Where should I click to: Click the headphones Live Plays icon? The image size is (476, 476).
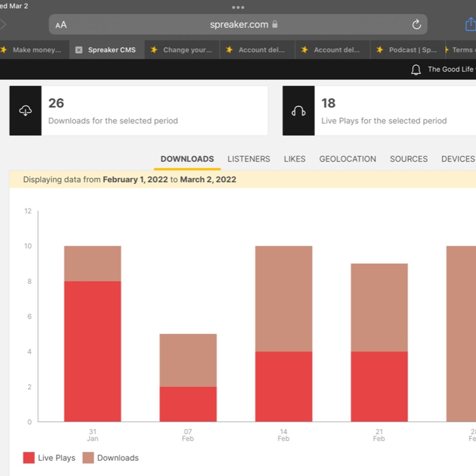click(x=299, y=111)
